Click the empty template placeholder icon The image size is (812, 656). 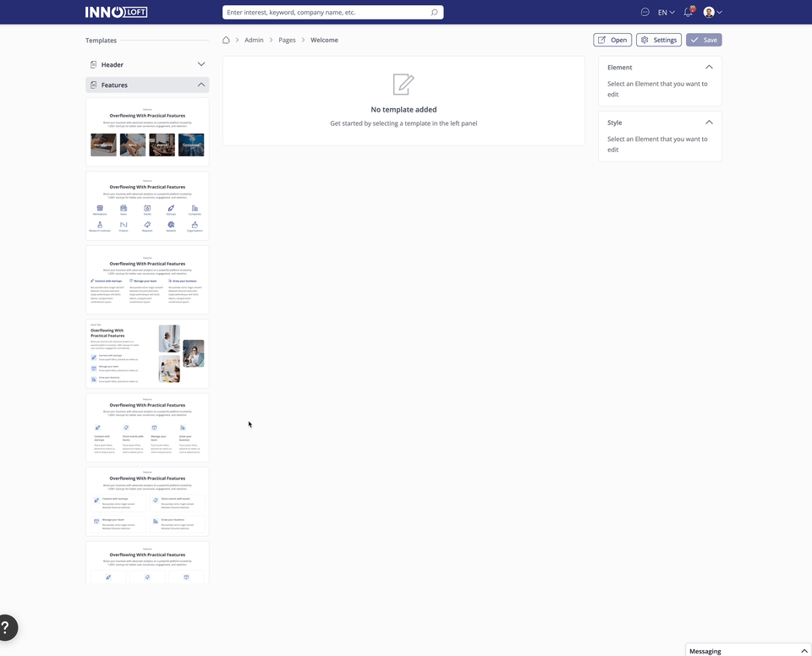tap(403, 85)
